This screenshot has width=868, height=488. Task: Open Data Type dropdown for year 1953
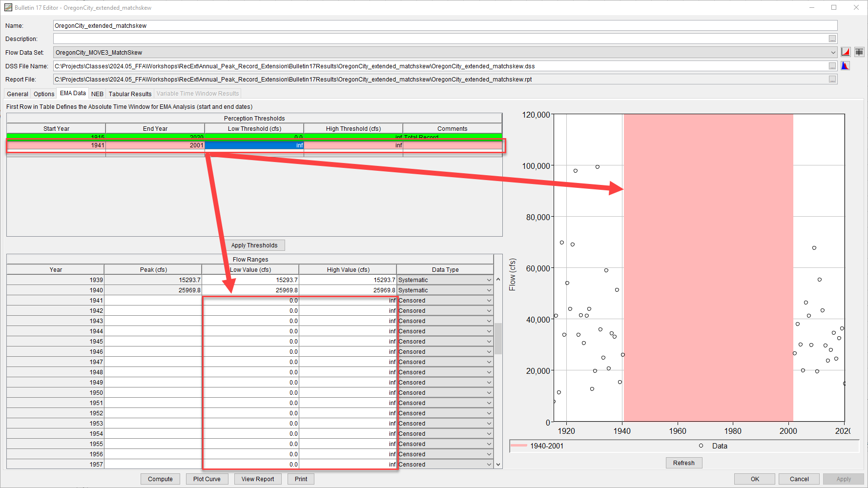pos(489,424)
